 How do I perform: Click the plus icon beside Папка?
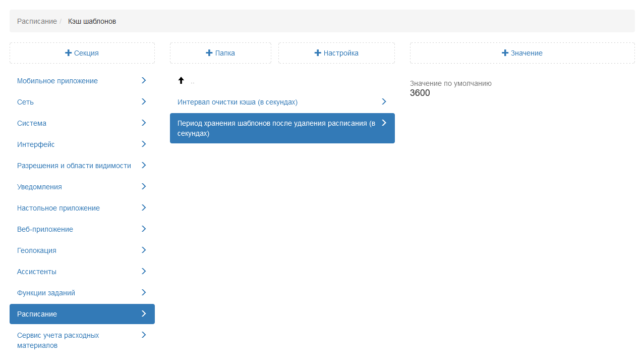[209, 53]
